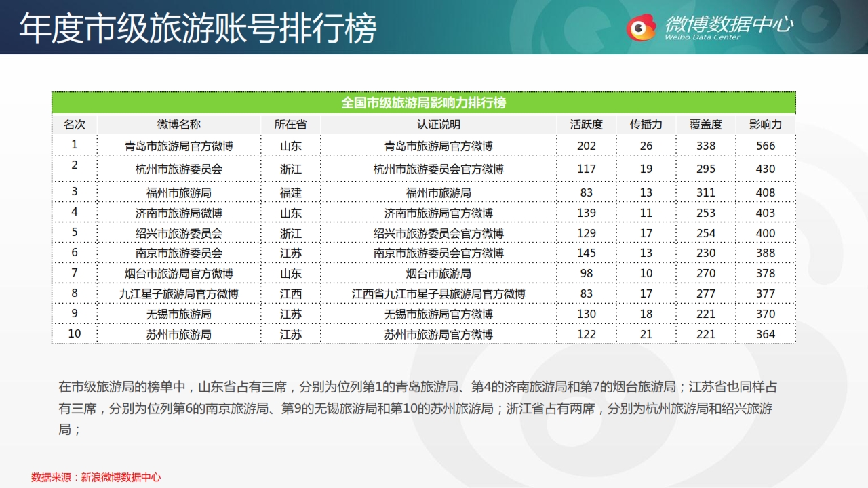Click the 认证说明 column header
The width and height of the screenshot is (868, 488).
coord(439,125)
